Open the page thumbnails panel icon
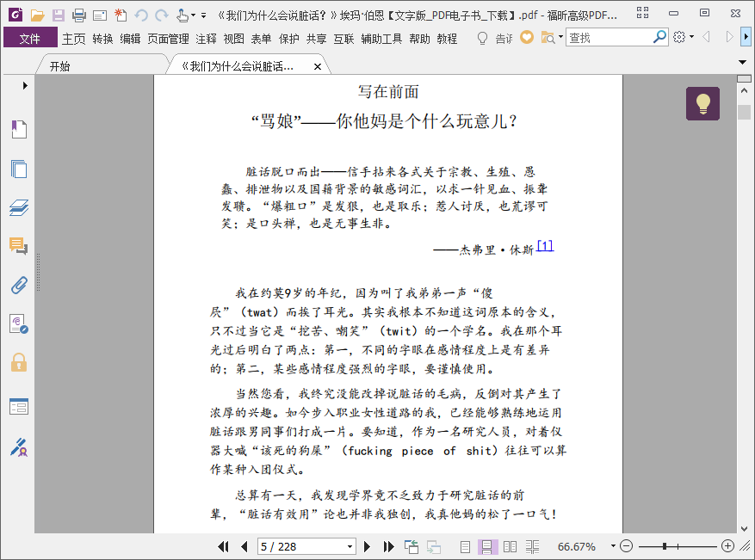The image size is (755, 560). (19, 169)
